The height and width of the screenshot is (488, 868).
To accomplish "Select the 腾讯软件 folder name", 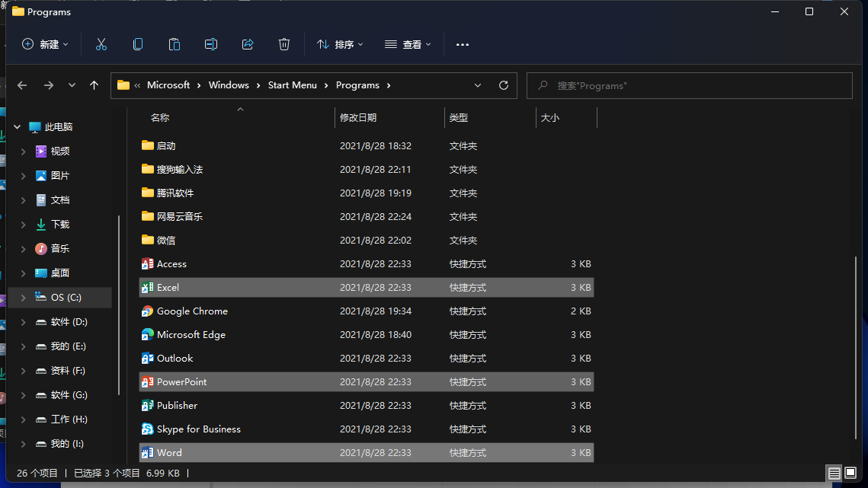I will [x=175, y=193].
